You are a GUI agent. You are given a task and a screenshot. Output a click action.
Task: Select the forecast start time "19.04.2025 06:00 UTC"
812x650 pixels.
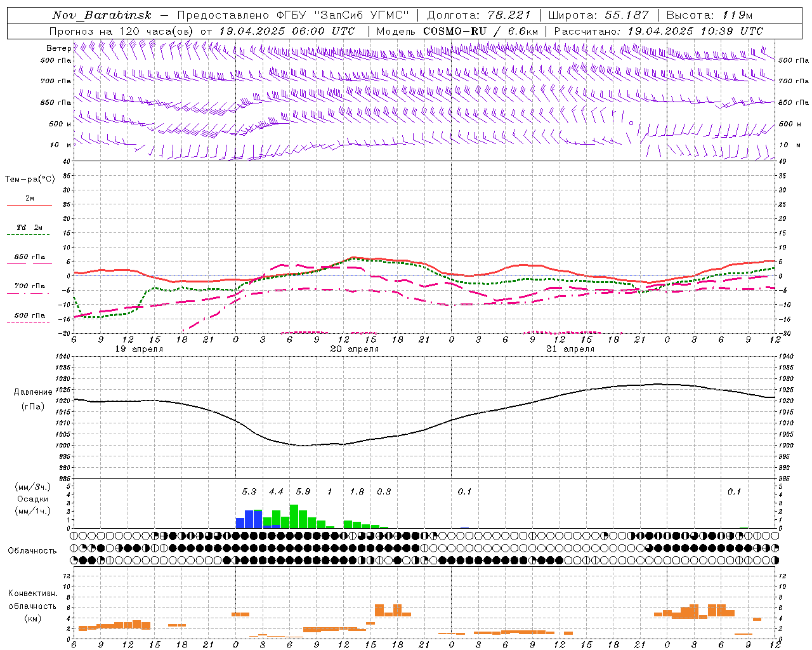(x=286, y=31)
